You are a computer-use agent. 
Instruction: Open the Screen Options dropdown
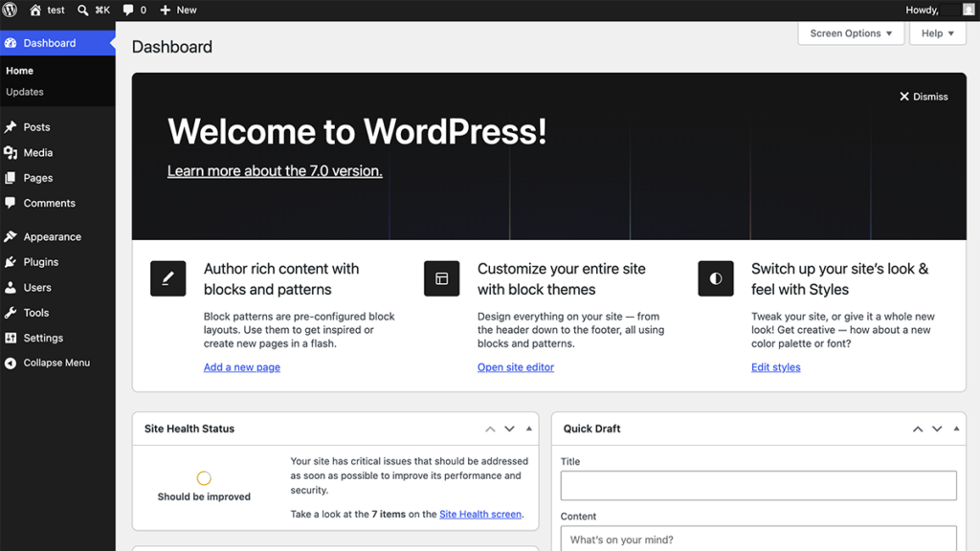850,33
